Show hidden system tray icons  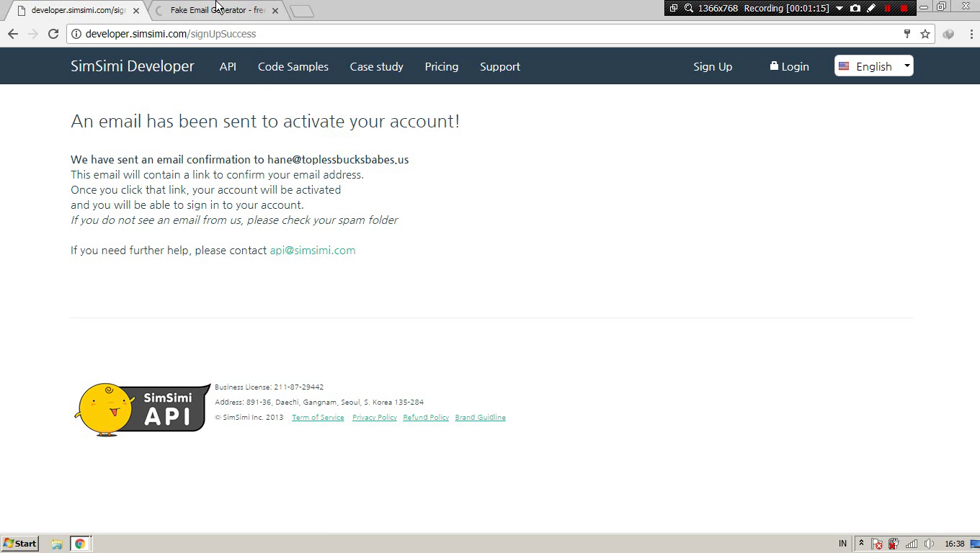point(861,544)
